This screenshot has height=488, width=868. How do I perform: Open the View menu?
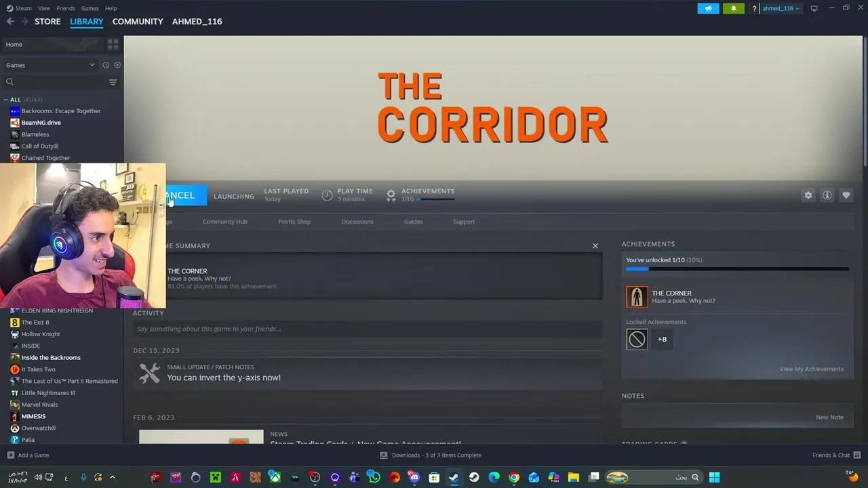[x=44, y=8]
